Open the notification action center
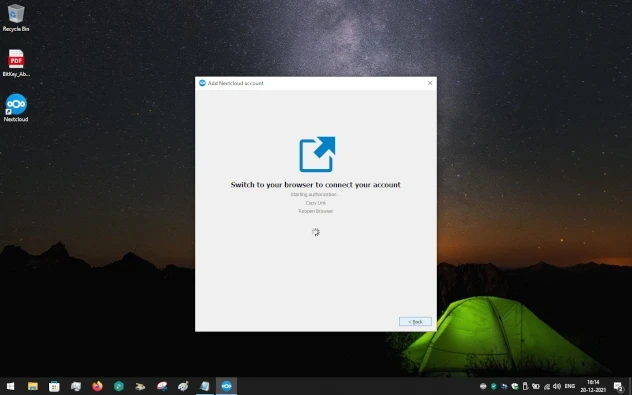This screenshot has height=395, width=632. (620, 387)
